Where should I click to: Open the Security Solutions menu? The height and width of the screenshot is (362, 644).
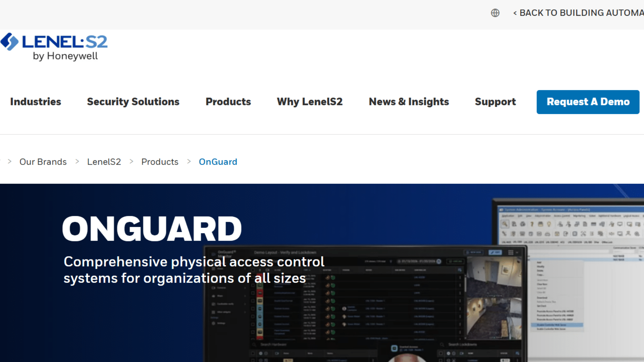133,102
